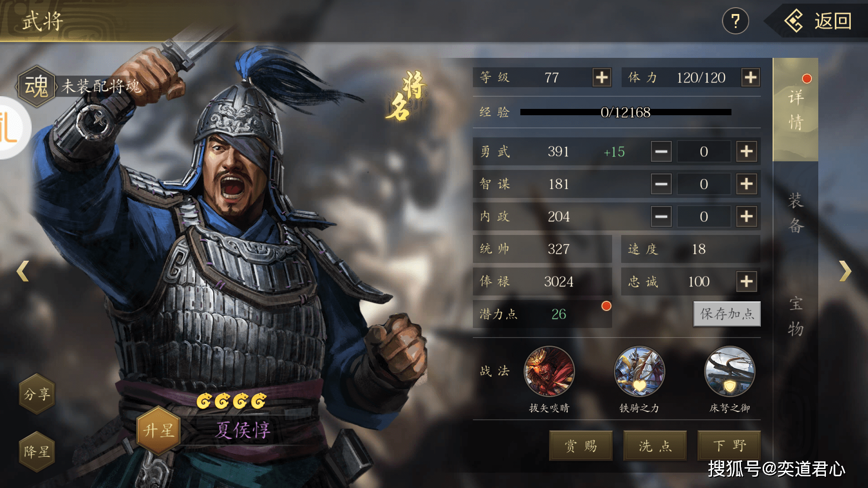
Task: Decrease 勇武 allocated points with minus
Action: [661, 151]
